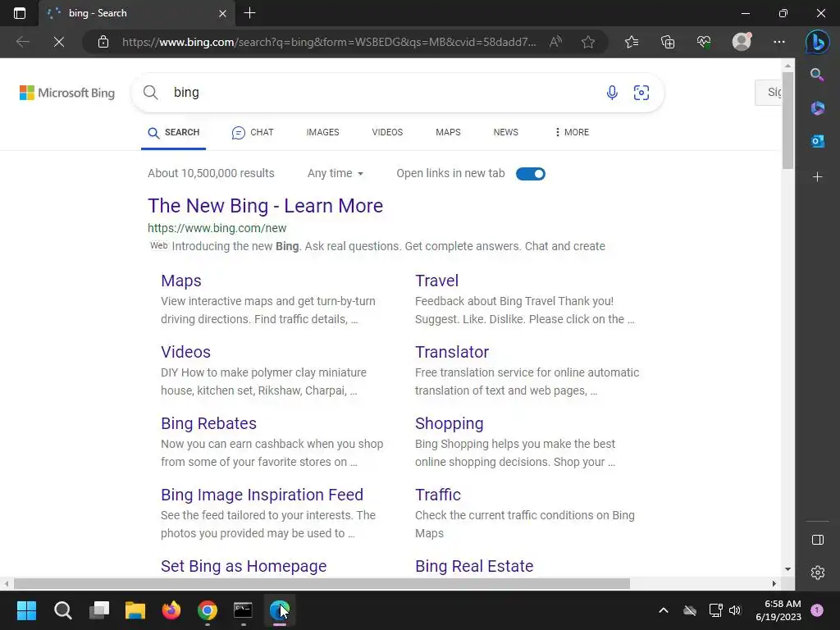Screen dimensions: 840x630
Task: Open the sidebar settings gear
Action: (818, 573)
